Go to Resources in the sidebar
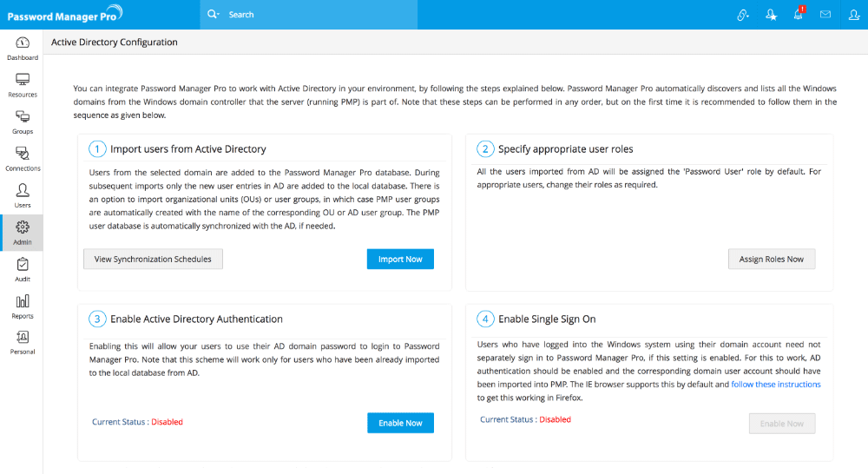The image size is (868, 474). [22, 85]
